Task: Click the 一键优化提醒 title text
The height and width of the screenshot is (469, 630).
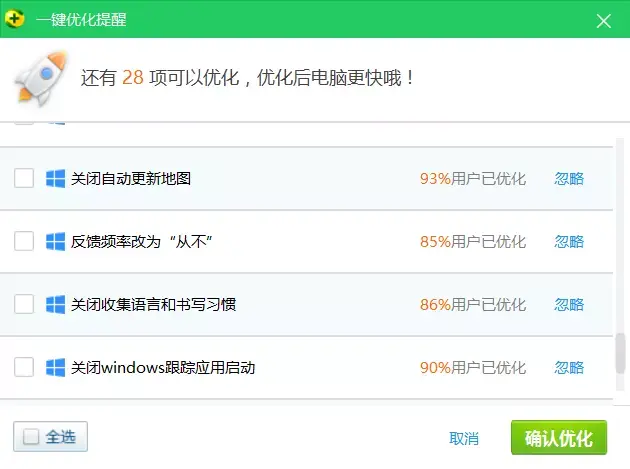Action: pos(81,19)
